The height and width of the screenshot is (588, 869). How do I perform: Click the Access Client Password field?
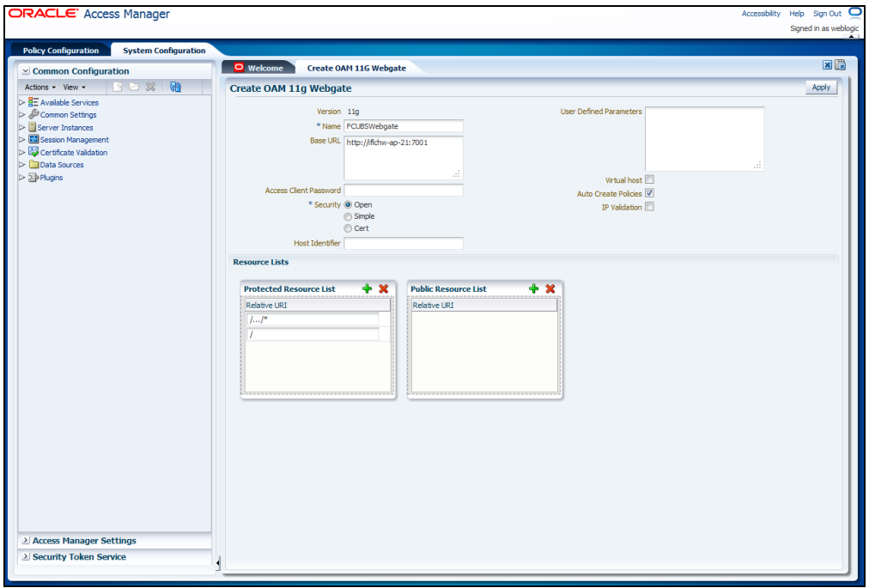[x=404, y=190]
